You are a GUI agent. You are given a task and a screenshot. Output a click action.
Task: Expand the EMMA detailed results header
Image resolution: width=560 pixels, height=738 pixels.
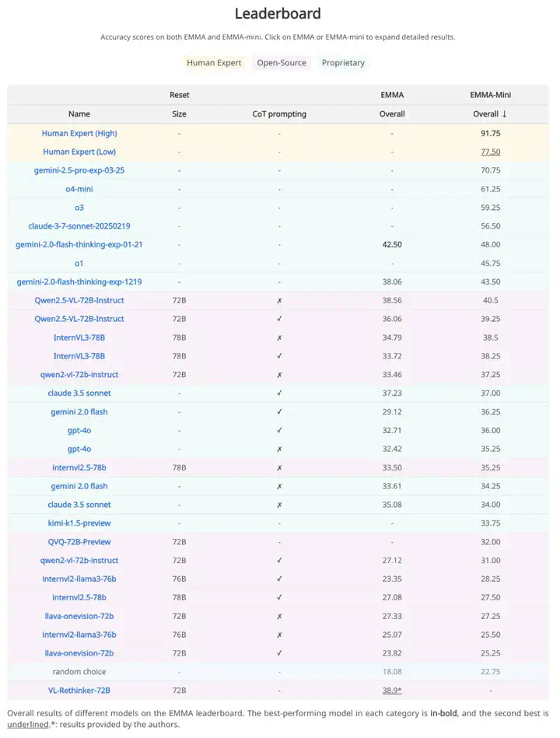point(392,95)
